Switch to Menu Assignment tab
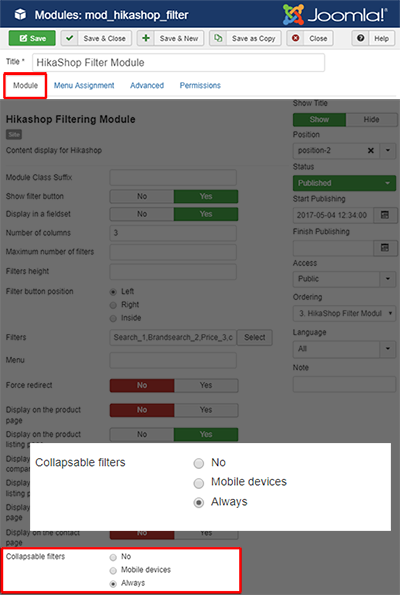This screenshot has width=400, height=595. coord(84,85)
